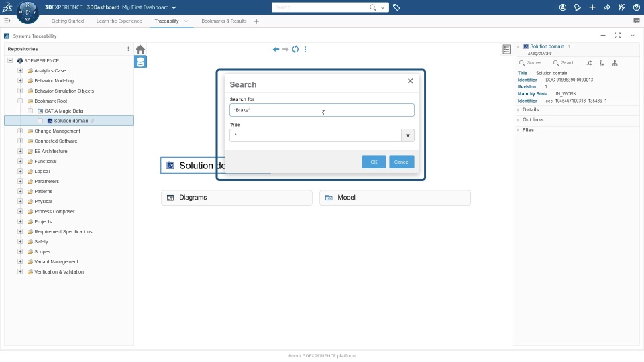644x362 pixels.
Task: Switch to Bookmarks & Results tab
Action: coord(224,21)
